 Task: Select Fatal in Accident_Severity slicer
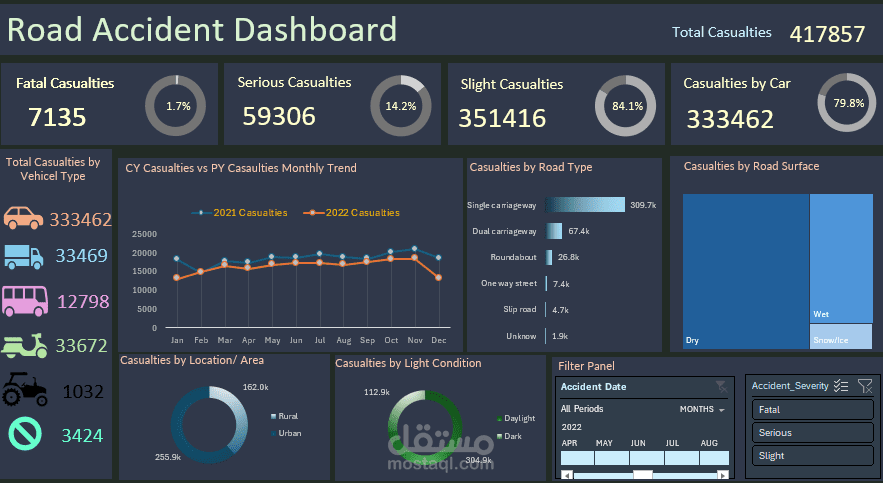(x=812, y=410)
